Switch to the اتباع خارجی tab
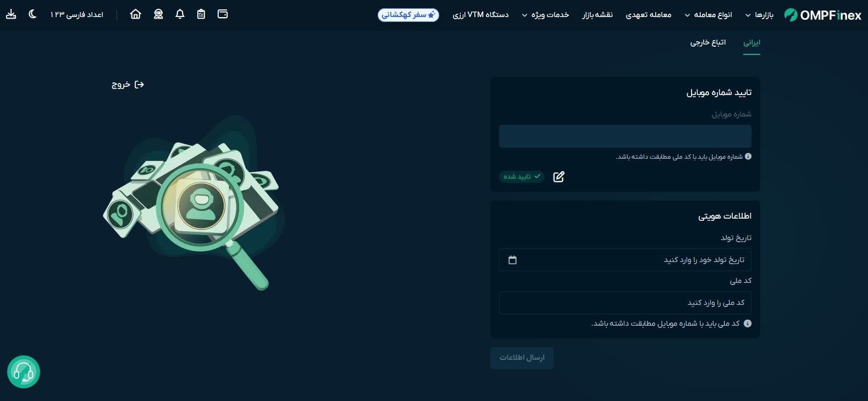This screenshot has width=868, height=401. point(707,42)
